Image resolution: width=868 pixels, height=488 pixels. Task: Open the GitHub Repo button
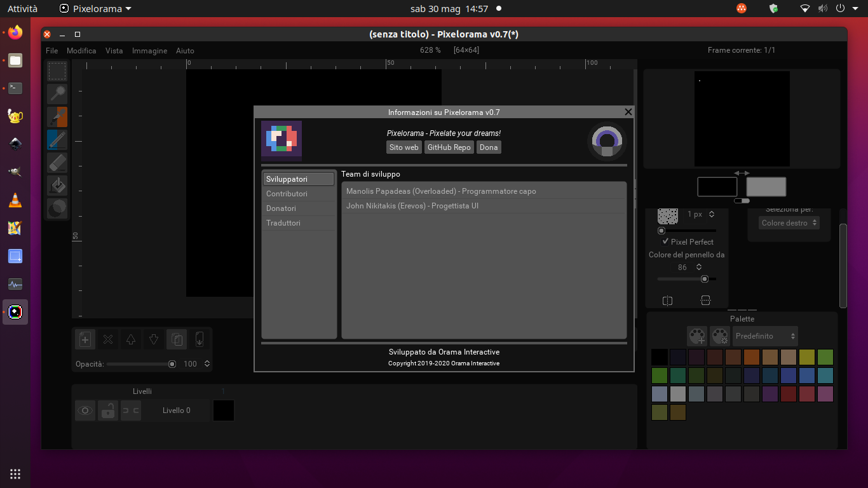(449, 147)
